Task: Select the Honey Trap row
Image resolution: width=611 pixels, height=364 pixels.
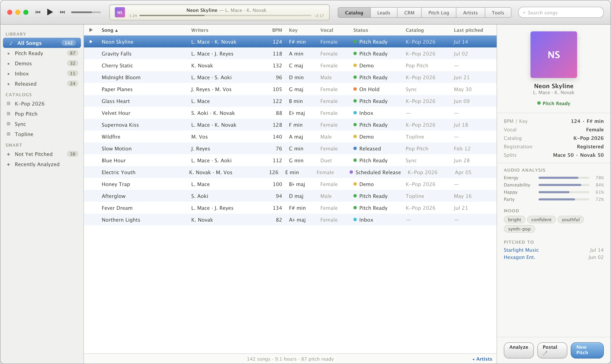Action: coord(290,184)
